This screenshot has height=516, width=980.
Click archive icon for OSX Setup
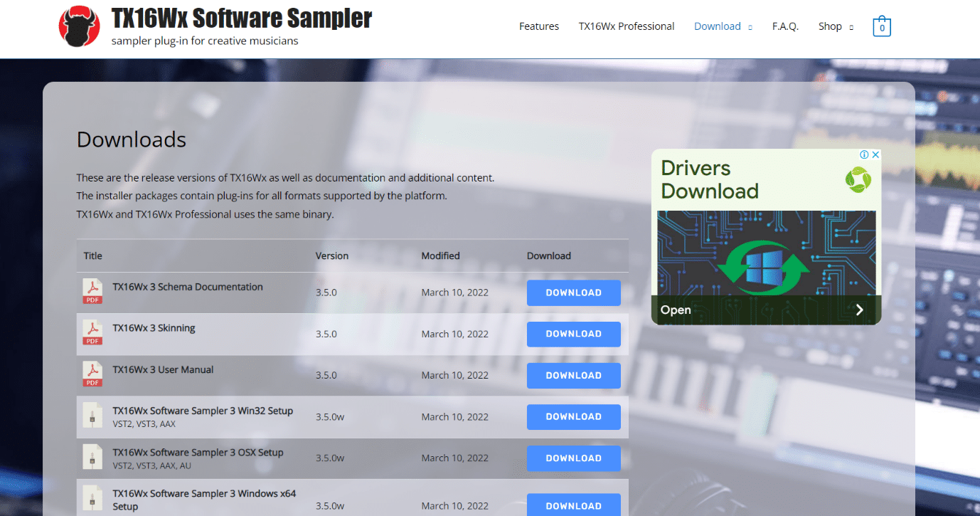pyautogui.click(x=92, y=458)
